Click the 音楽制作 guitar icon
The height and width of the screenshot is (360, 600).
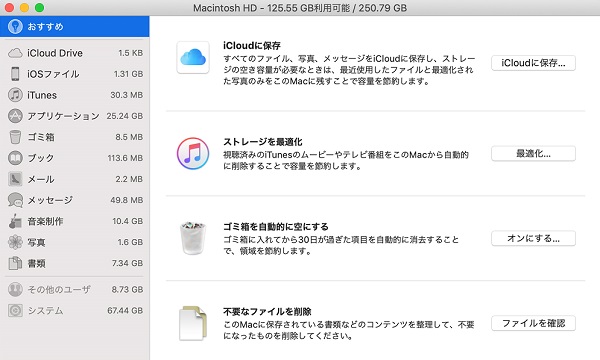coord(15,221)
